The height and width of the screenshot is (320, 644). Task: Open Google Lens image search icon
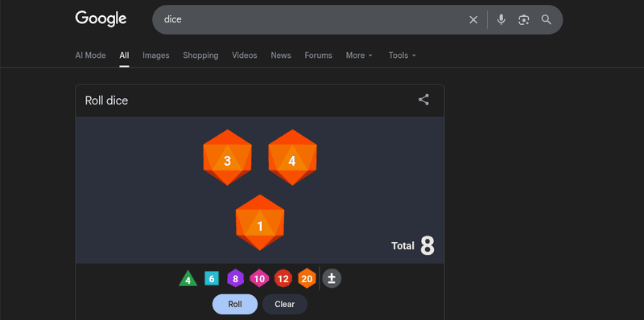524,19
